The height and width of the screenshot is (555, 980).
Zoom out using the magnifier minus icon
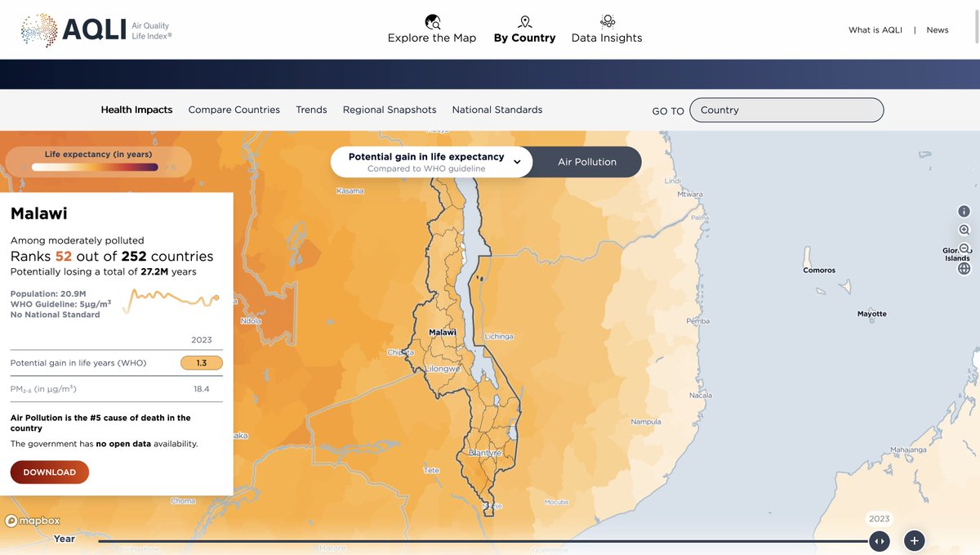(x=964, y=248)
